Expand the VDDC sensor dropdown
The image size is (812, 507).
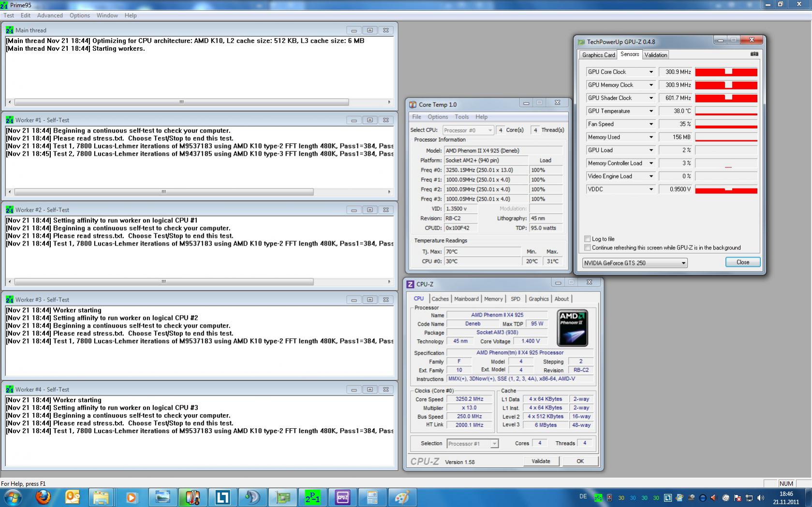[x=651, y=189]
